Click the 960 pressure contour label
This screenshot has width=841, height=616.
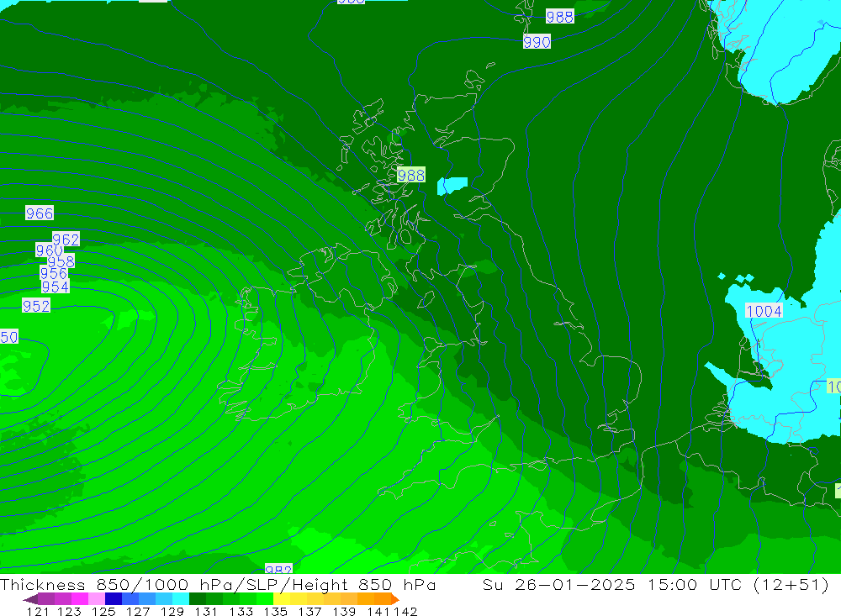pos(50,250)
